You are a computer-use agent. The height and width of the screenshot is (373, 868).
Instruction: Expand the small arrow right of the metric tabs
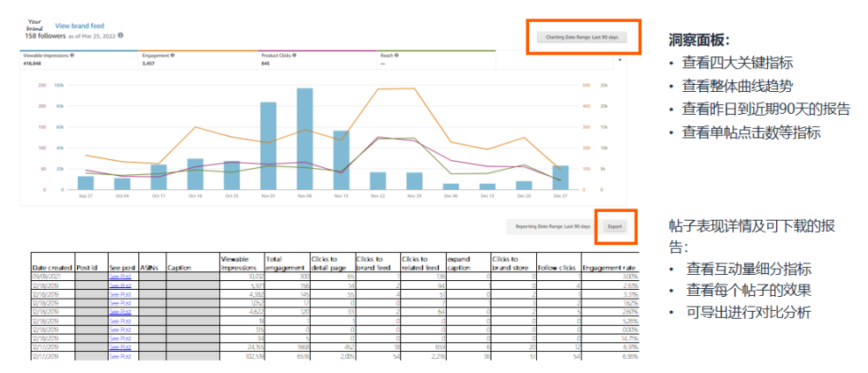click(x=620, y=60)
